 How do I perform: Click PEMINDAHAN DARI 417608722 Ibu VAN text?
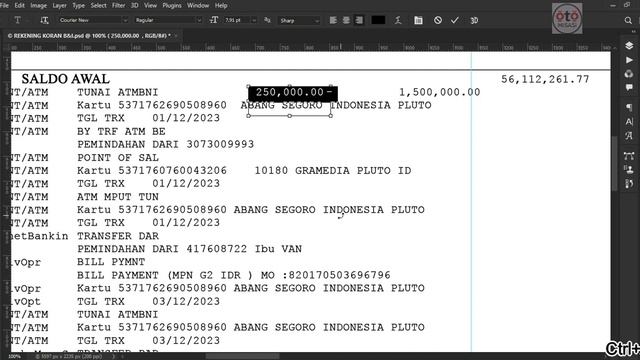pos(189,249)
